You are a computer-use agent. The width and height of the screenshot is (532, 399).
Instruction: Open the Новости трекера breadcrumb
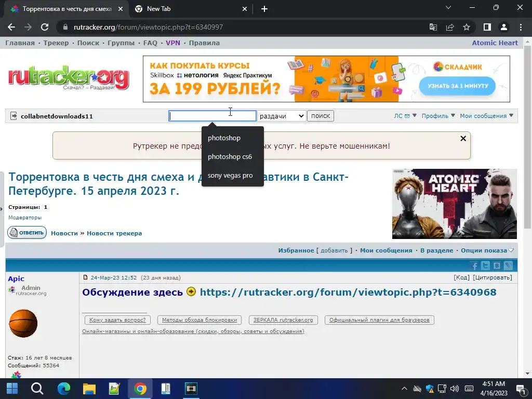(114, 233)
